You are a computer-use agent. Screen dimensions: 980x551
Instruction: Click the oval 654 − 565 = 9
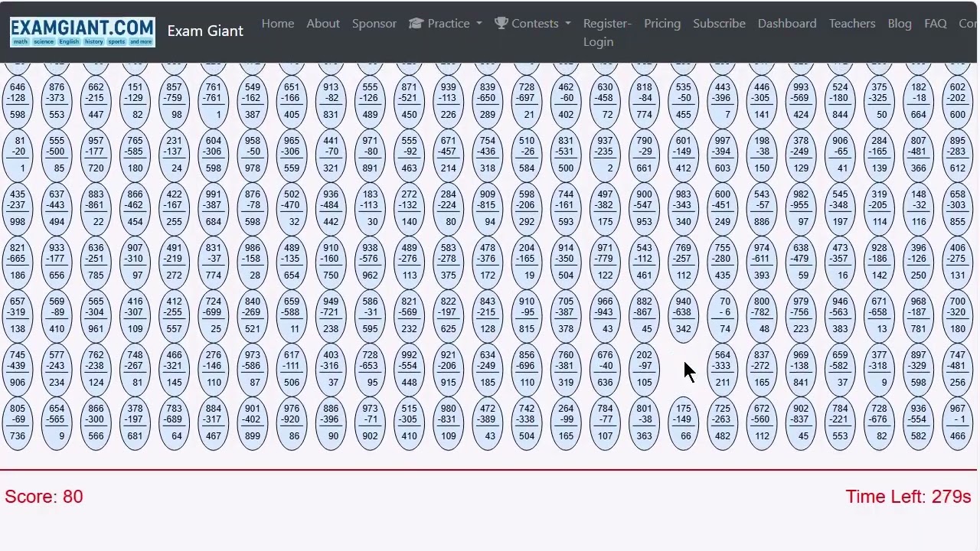57,422
